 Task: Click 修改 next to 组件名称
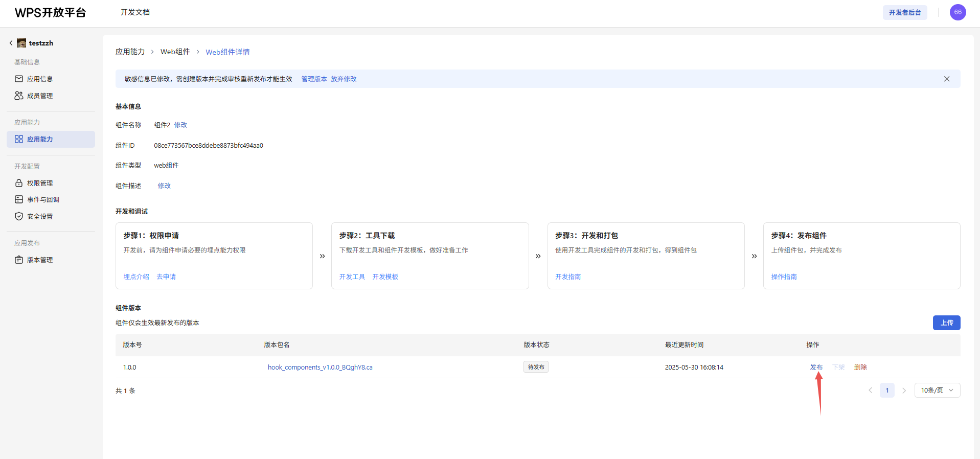pos(180,125)
